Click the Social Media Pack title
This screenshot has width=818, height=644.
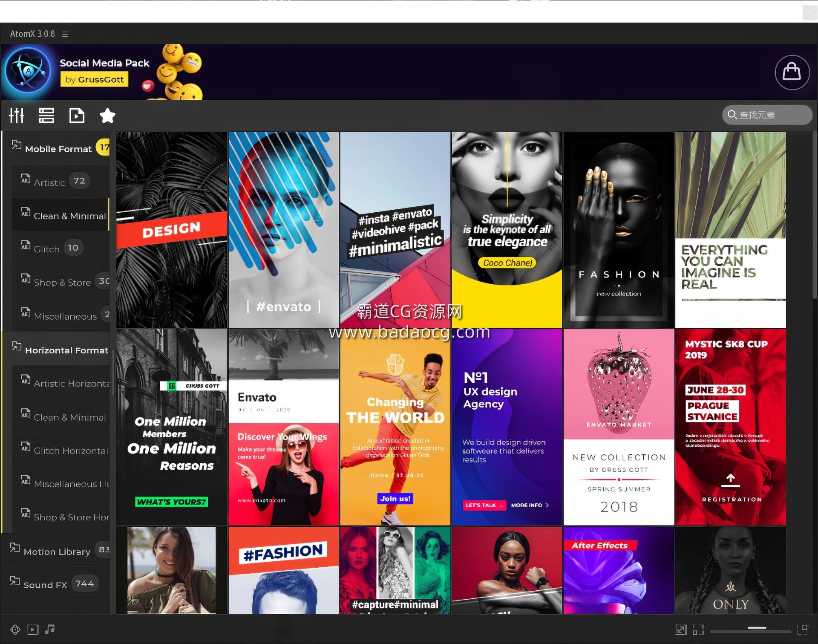point(104,63)
